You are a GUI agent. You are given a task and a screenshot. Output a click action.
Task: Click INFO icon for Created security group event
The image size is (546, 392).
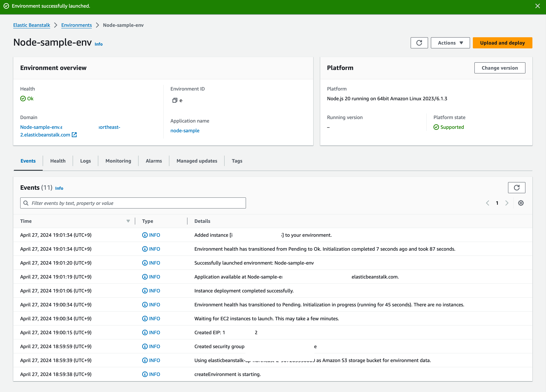click(145, 347)
